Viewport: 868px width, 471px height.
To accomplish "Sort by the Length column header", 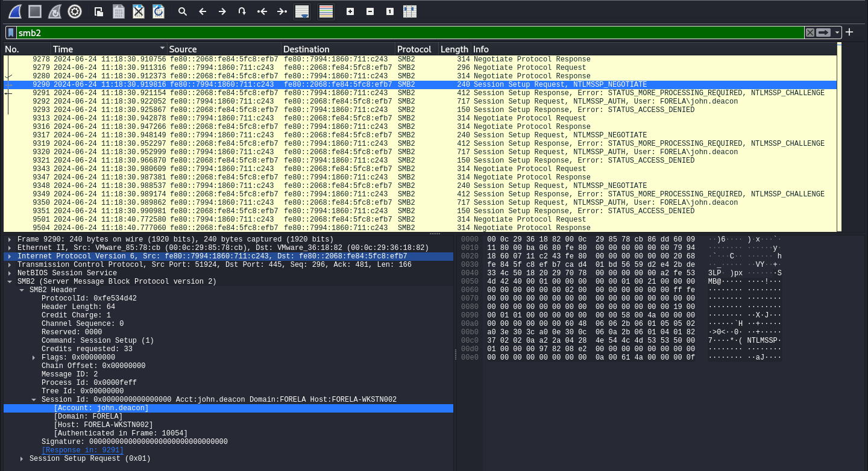I will point(454,49).
